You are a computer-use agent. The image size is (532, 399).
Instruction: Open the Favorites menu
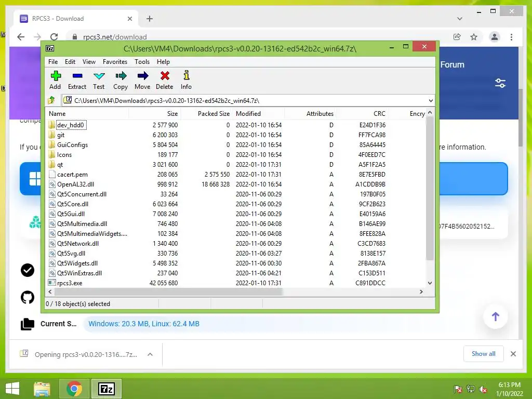point(115,62)
